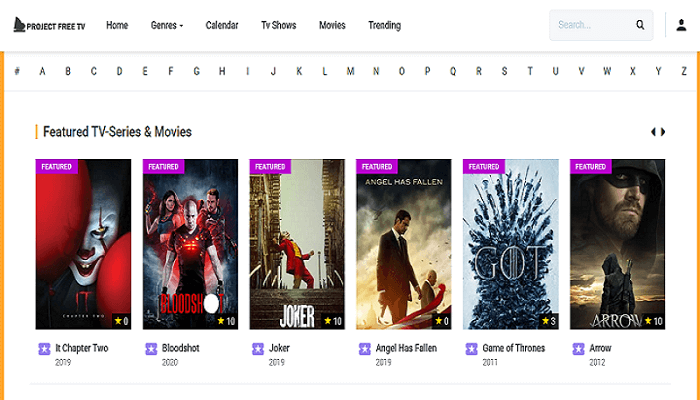
Task: Filter titles starting with letter Z
Action: (x=684, y=71)
